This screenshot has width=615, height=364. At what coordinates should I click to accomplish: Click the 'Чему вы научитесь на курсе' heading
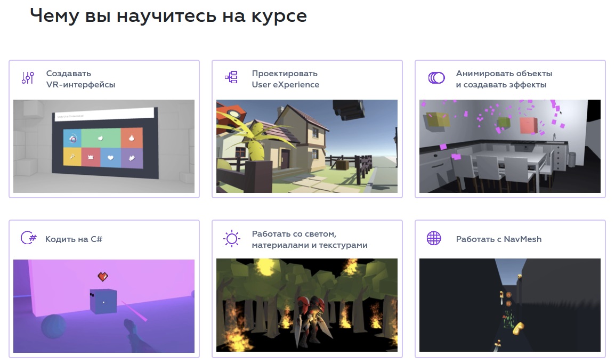click(168, 15)
